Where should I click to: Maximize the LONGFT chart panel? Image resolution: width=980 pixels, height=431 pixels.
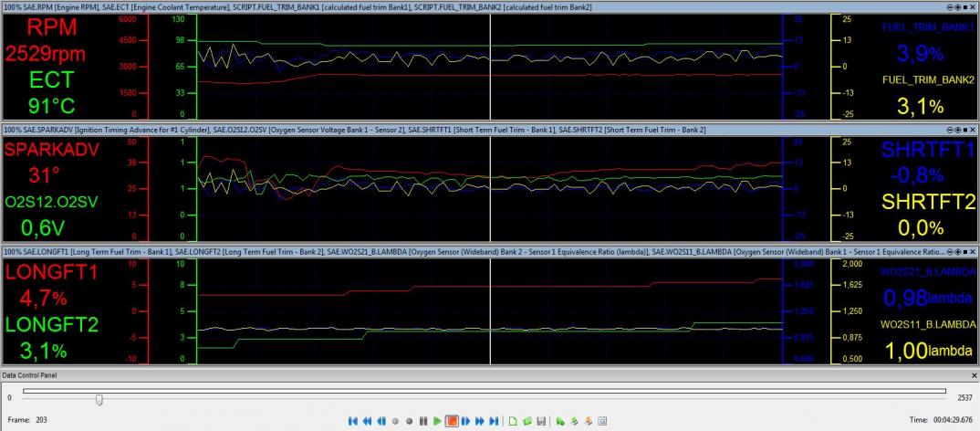965,251
